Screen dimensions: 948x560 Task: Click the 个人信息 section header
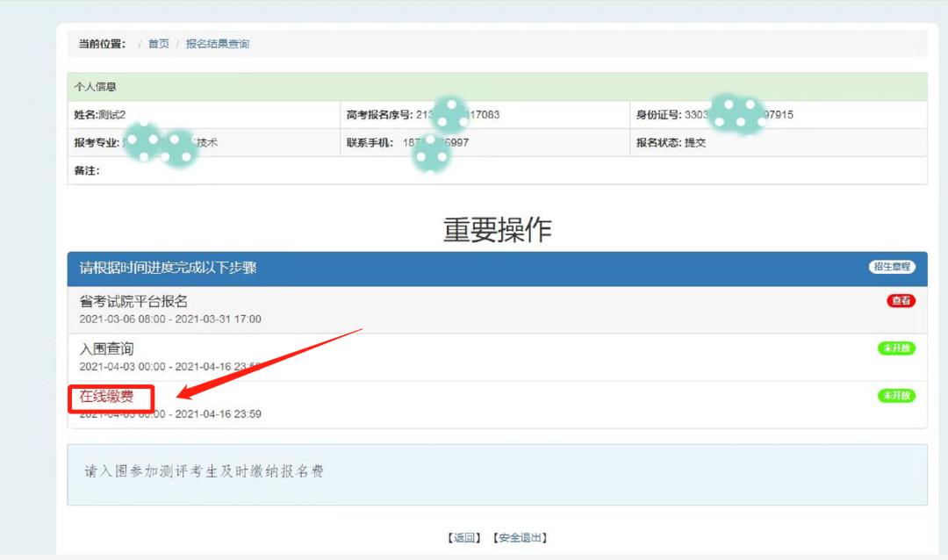point(497,87)
